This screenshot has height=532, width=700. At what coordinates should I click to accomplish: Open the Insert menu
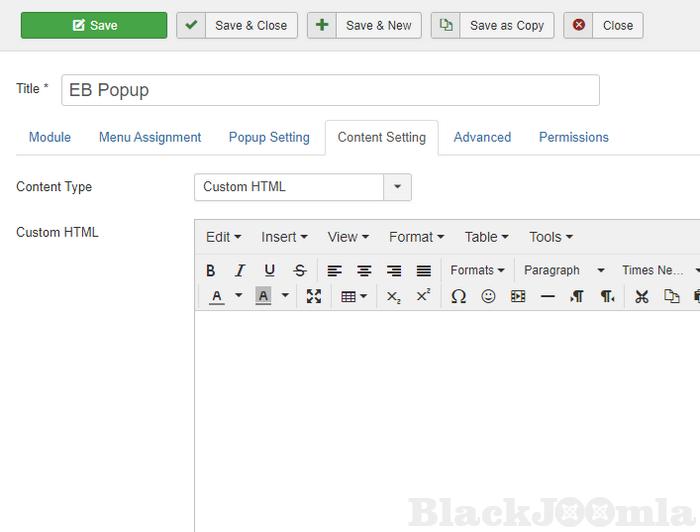(284, 237)
